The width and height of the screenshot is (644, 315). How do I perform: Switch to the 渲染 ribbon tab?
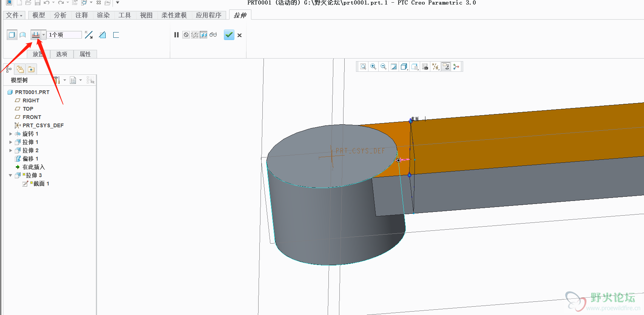click(103, 15)
